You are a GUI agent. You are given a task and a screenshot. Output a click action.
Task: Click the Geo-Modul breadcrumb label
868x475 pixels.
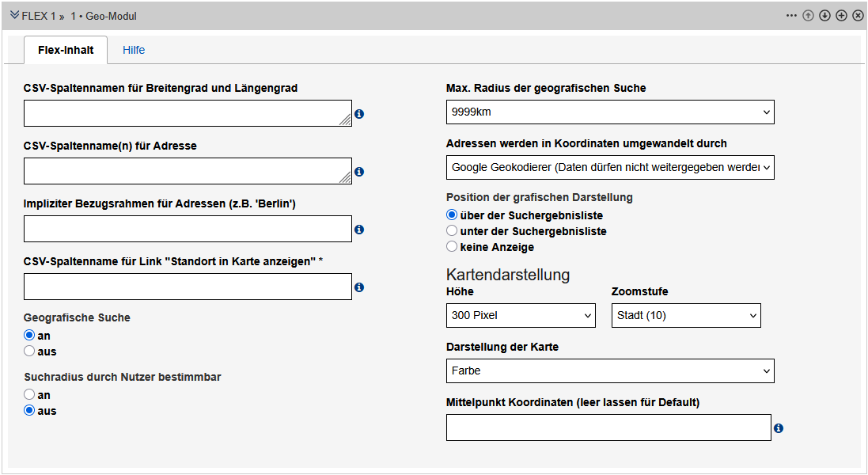click(111, 15)
